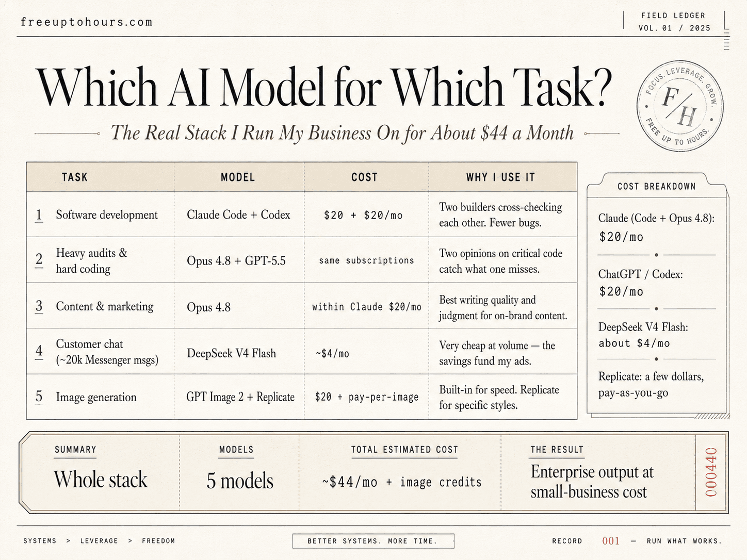Click the 'Claude Code + Codex' model cell
The image size is (747, 560).
point(238,215)
